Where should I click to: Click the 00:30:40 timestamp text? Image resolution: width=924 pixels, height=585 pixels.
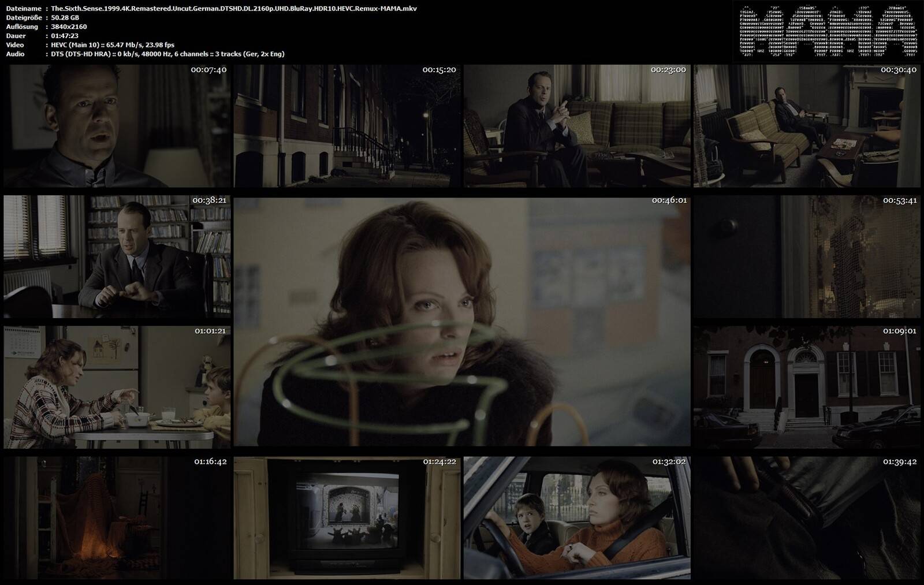[x=899, y=70]
